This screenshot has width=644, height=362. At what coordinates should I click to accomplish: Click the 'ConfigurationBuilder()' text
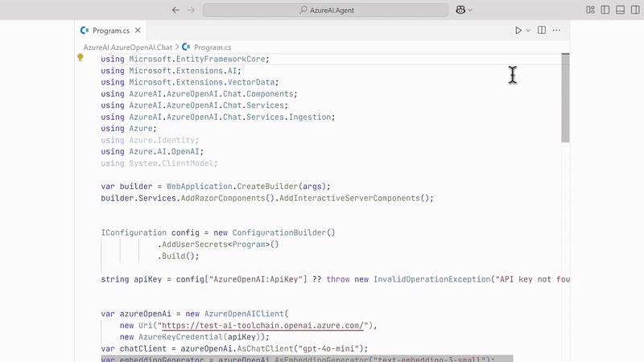point(284,232)
